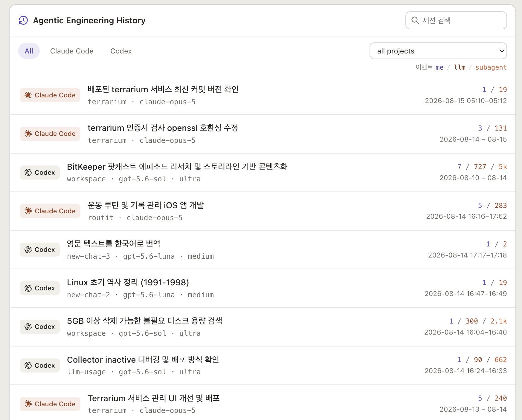
Task: Click the Codex badge in the 5GB 이상 삭제 row
Action: pos(40,327)
